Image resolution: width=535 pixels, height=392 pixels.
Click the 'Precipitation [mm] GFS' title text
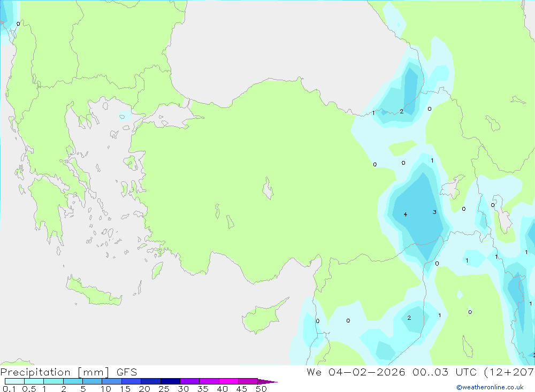tap(68, 372)
